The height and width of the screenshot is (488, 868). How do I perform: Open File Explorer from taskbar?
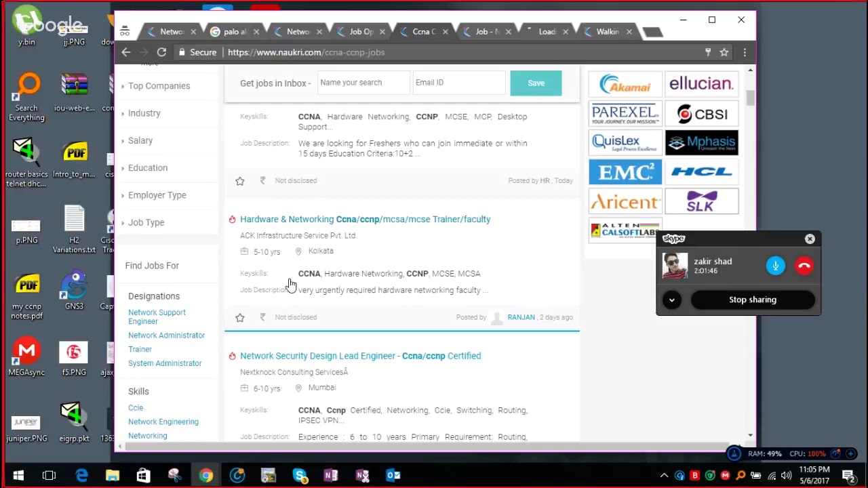coord(113,475)
